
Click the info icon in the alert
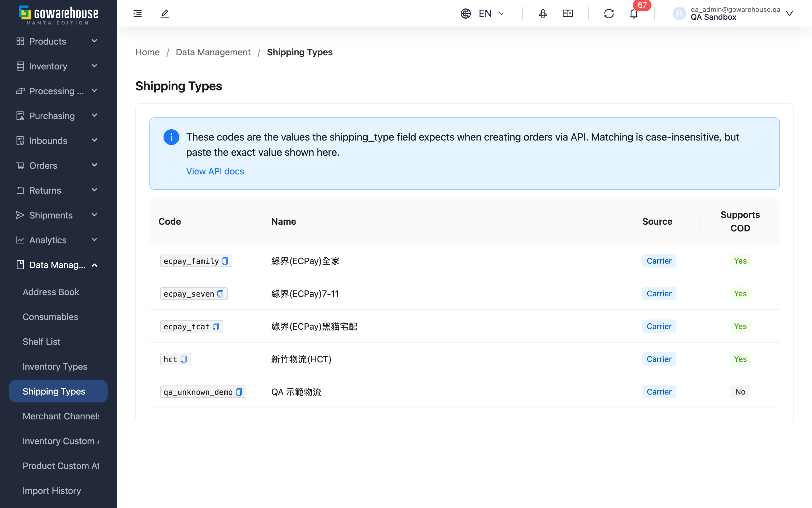(171, 137)
